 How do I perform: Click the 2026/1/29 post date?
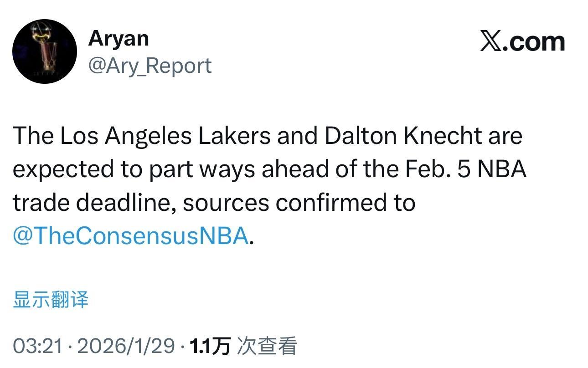point(126,346)
